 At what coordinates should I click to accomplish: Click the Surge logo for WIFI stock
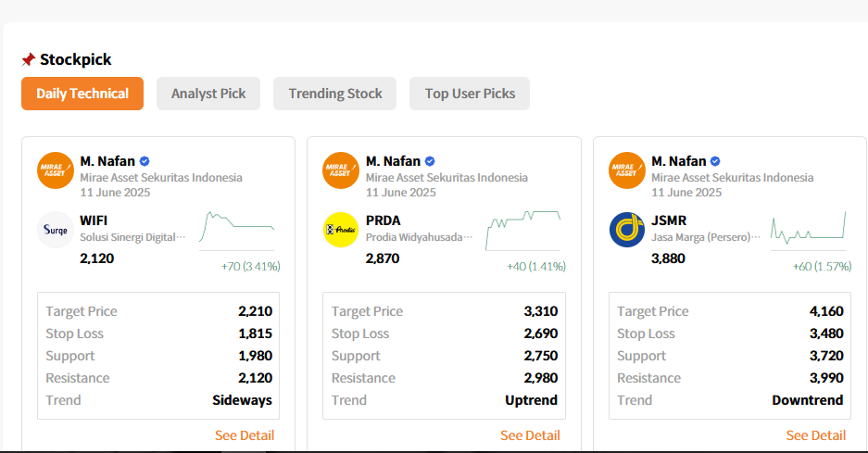tap(56, 230)
